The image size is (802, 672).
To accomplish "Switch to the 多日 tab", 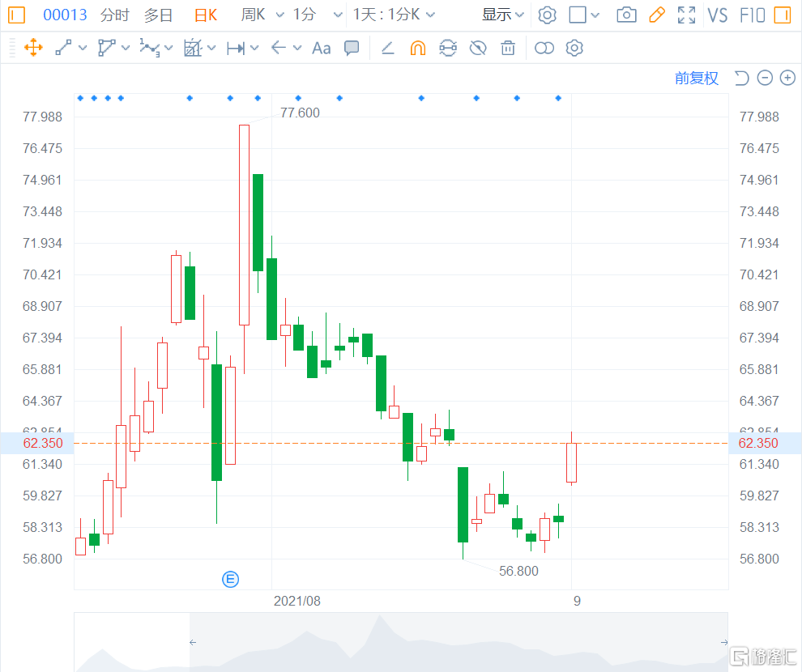I will pyautogui.click(x=158, y=15).
